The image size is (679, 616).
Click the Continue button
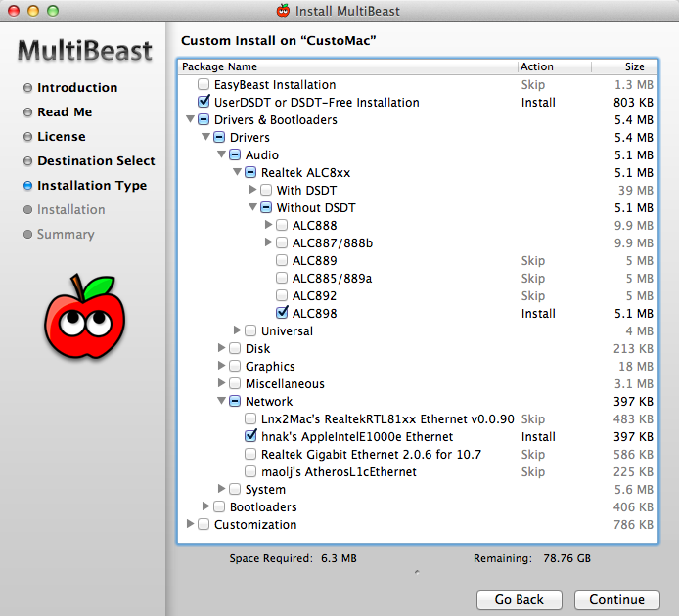coord(616,599)
